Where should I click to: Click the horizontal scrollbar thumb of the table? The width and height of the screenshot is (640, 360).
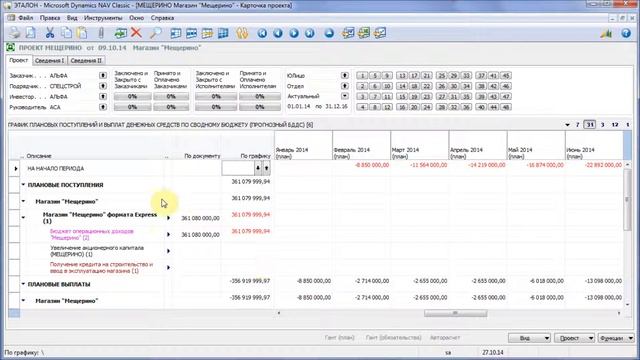455,313
